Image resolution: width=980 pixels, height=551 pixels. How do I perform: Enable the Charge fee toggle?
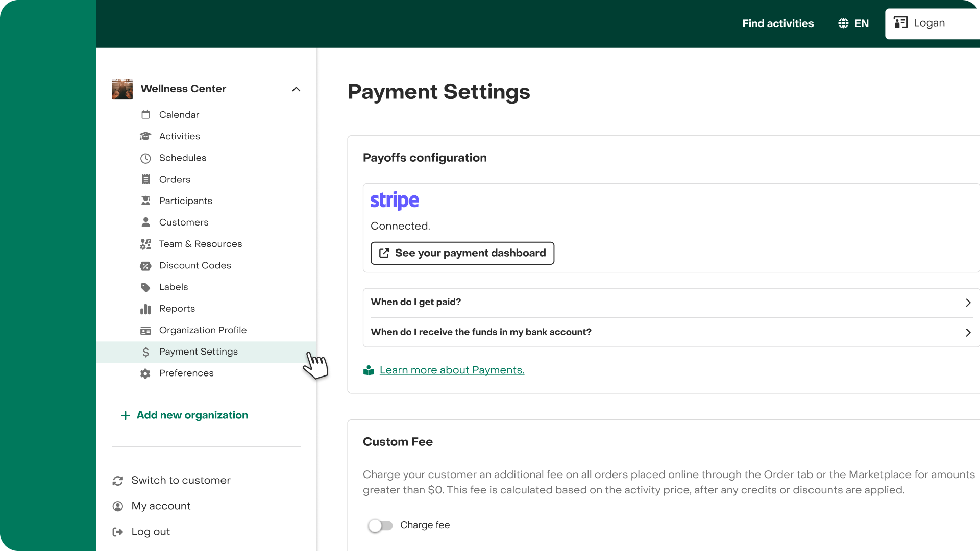[380, 525]
